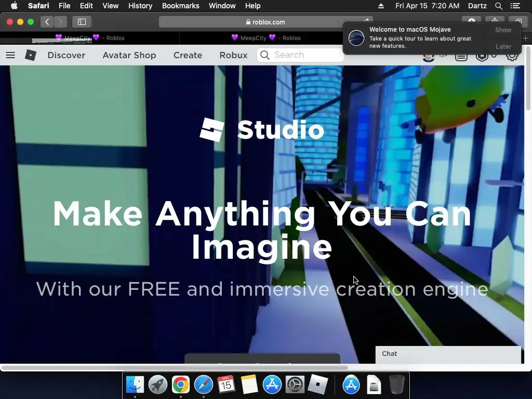Click the search magnifier icon in Roblox

[265, 55]
